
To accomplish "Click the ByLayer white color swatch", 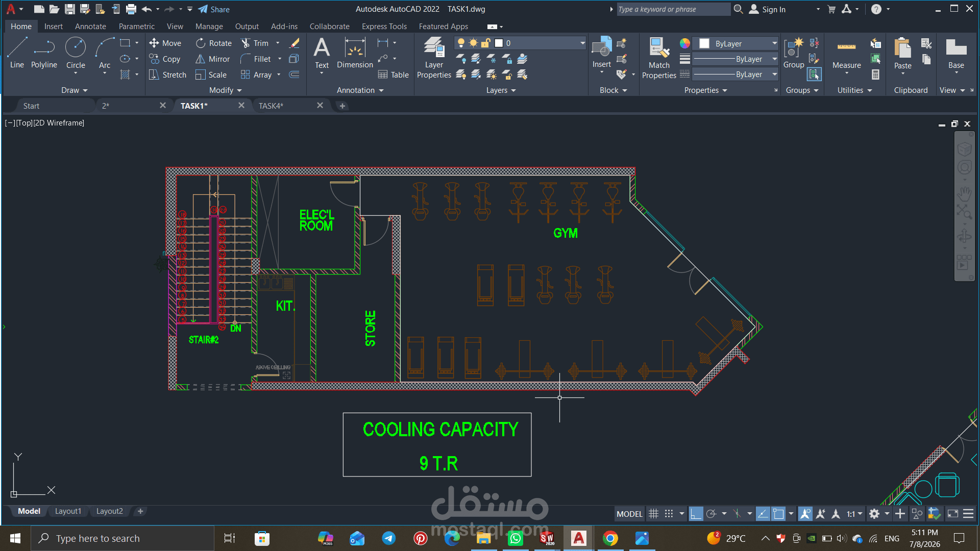I will (704, 44).
